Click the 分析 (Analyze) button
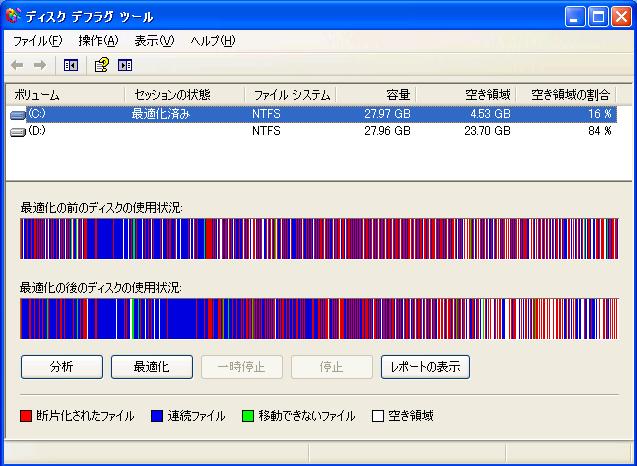 [61, 367]
